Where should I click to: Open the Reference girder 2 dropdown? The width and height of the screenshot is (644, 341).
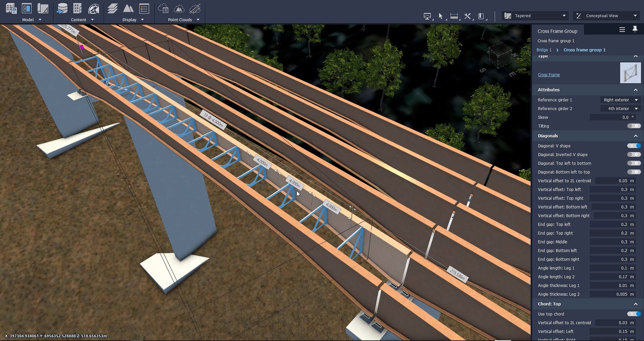pyautogui.click(x=621, y=108)
